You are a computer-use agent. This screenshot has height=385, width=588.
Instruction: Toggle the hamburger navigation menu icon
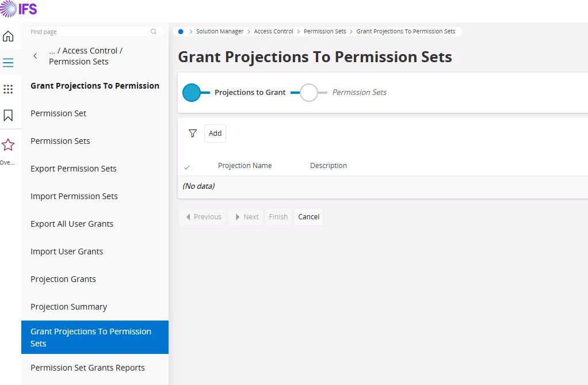(x=8, y=63)
